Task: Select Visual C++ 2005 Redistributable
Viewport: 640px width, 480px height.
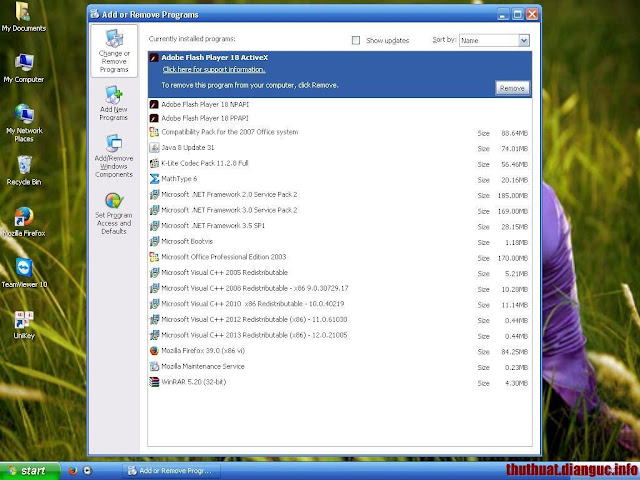Action: click(x=340, y=273)
